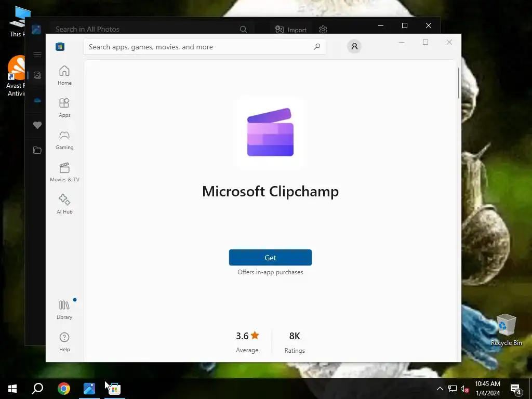Select This PC desktop icon
Image resolution: width=532 pixels, height=399 pixels.
18,22
